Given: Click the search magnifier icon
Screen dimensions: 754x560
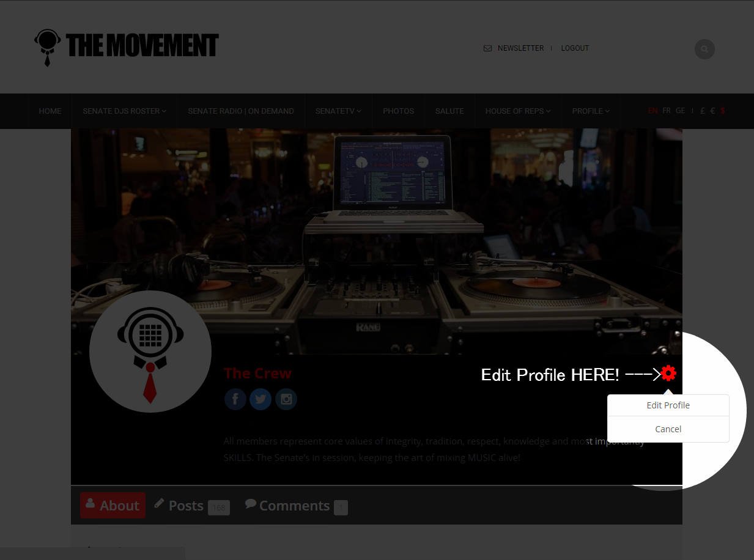Looking at the screenshot, I should coord(704,49).
